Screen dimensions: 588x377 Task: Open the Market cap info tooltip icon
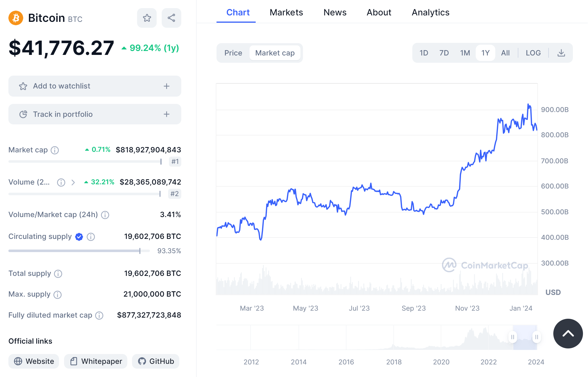tap(54, 150)
